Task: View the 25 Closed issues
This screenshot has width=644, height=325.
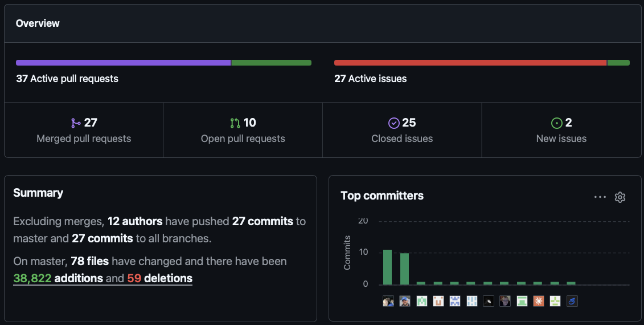Action: click(x=402, y=130)
